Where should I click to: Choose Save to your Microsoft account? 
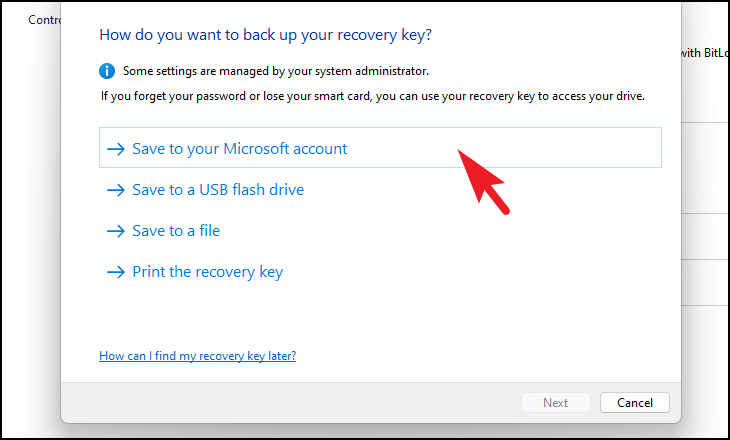[x=240, y=149]
